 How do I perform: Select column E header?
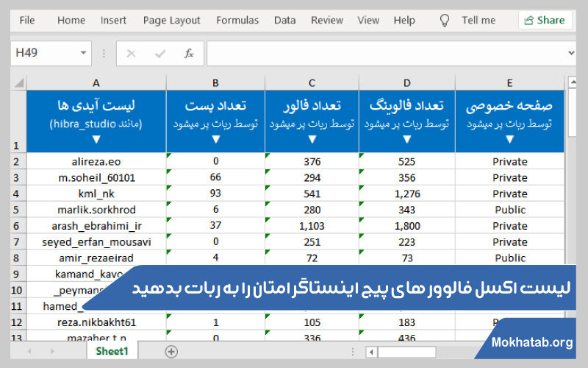click(509, 82)
